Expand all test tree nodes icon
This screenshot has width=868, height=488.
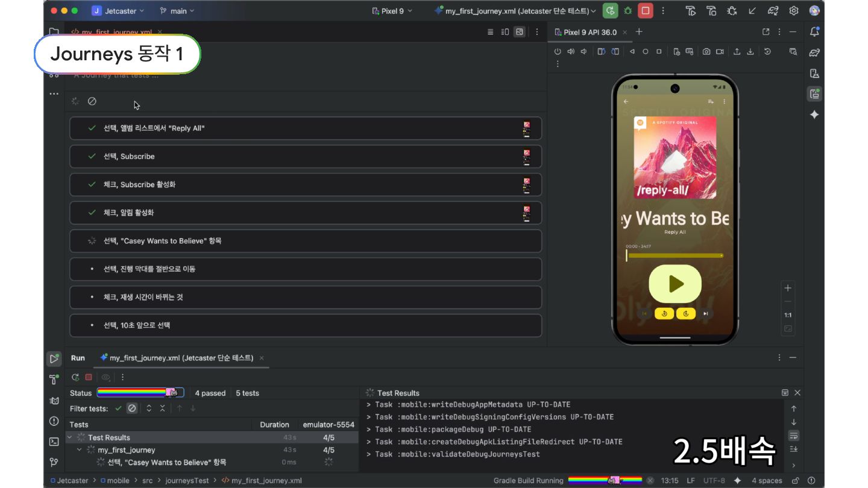(149, 408)
